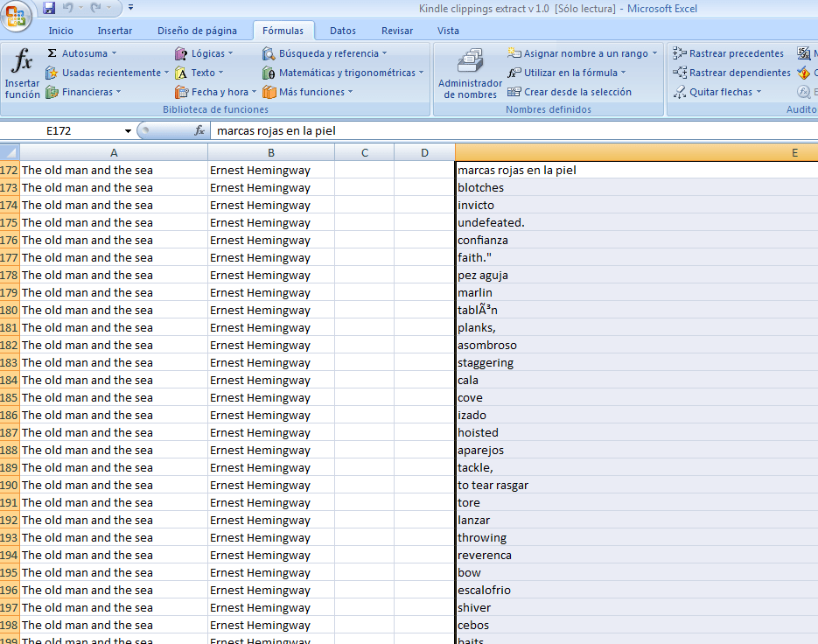818x644 pixels.
Task: Expand Matemáticas y trigonométricas dropdown arrow
Action: 421,73
